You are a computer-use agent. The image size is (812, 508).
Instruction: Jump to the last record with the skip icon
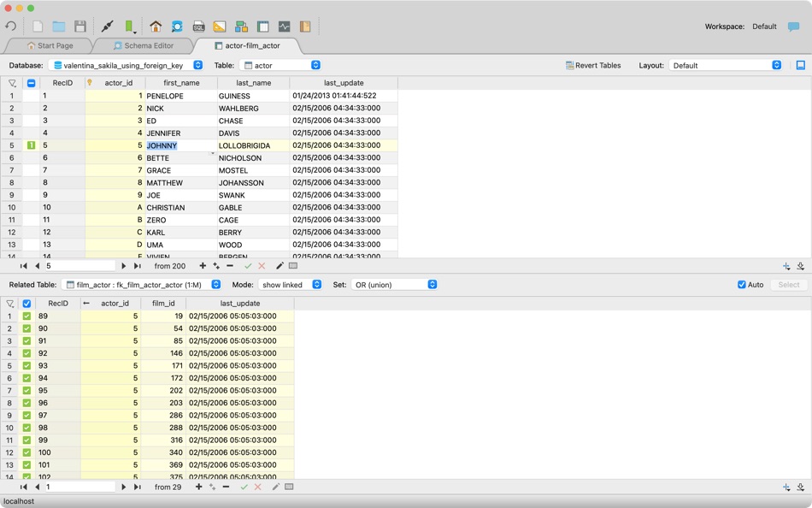(139, 266)
